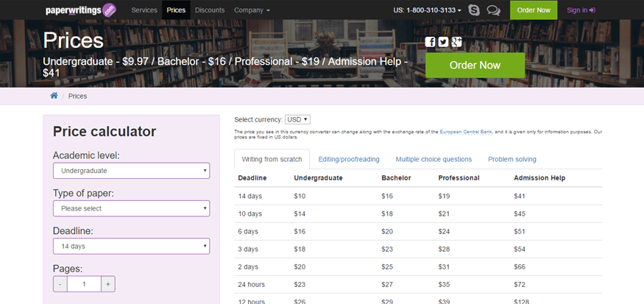Click Admission Help column header
Screen dimensions: 644x304
[539, 178]
